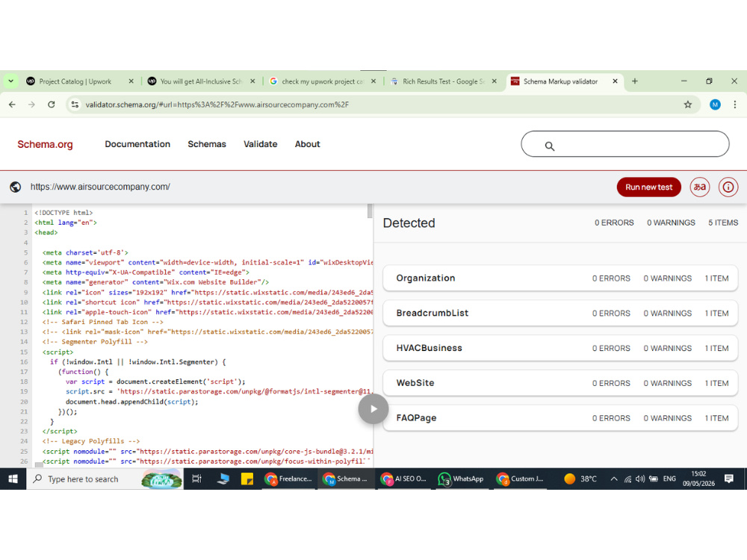
Task: Open the Schemas menu item
Action: (x=207, y=144)
